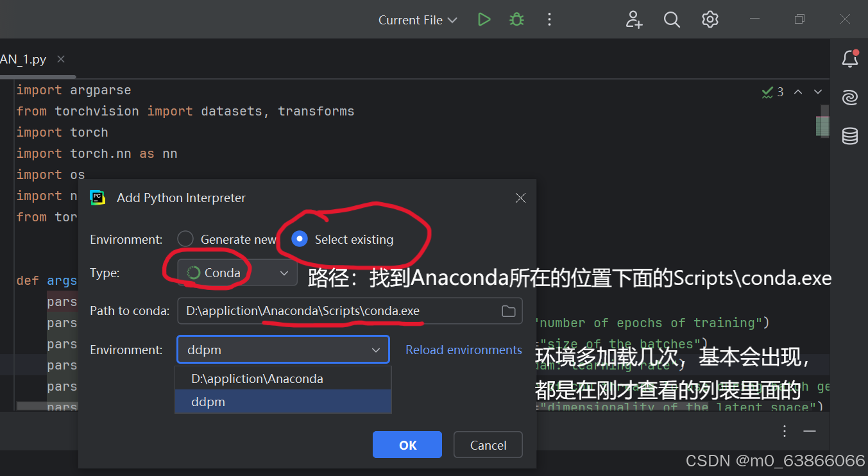
Task: Collapse the Environment ddpm combo box
Action: click(284, 350)
